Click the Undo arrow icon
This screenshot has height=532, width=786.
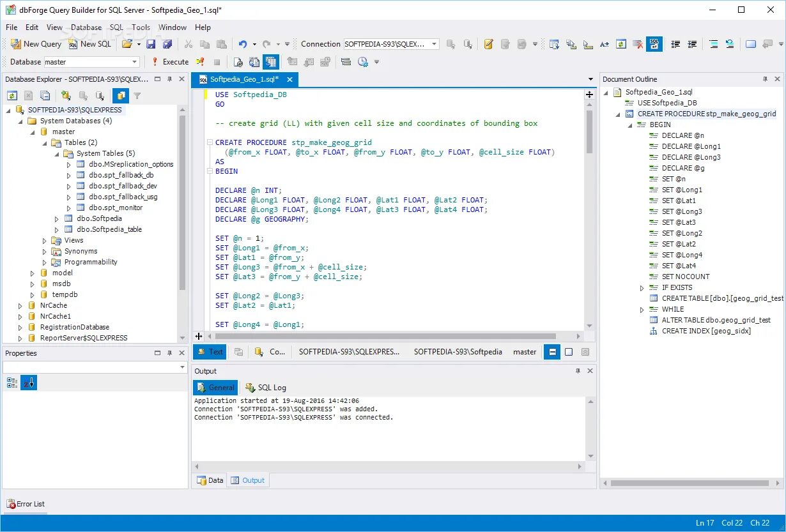pos(243,44)
